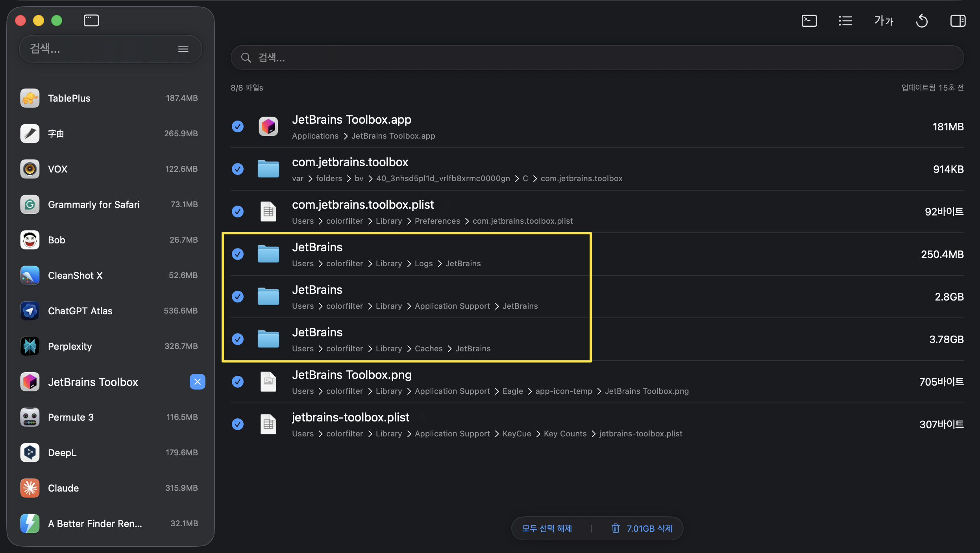Toggle the right sidebar panel icon

point(958,21)
